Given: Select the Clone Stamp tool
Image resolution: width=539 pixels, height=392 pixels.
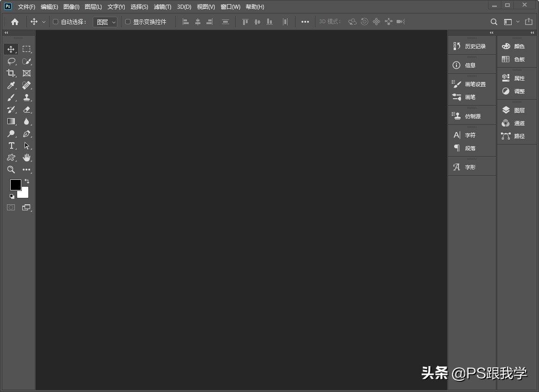Looking at the screenshot, I should tap(26, 97).
